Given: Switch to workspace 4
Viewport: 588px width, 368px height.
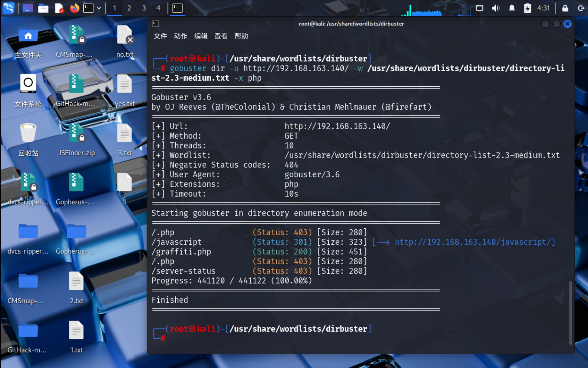Looking at the screenshot, I should coord(158,8).
